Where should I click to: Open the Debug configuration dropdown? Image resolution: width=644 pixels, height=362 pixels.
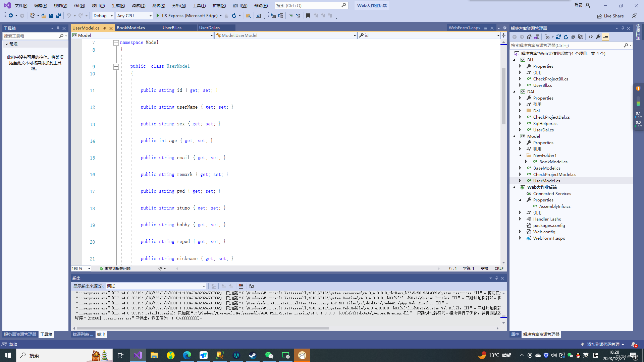click(103, 16)
